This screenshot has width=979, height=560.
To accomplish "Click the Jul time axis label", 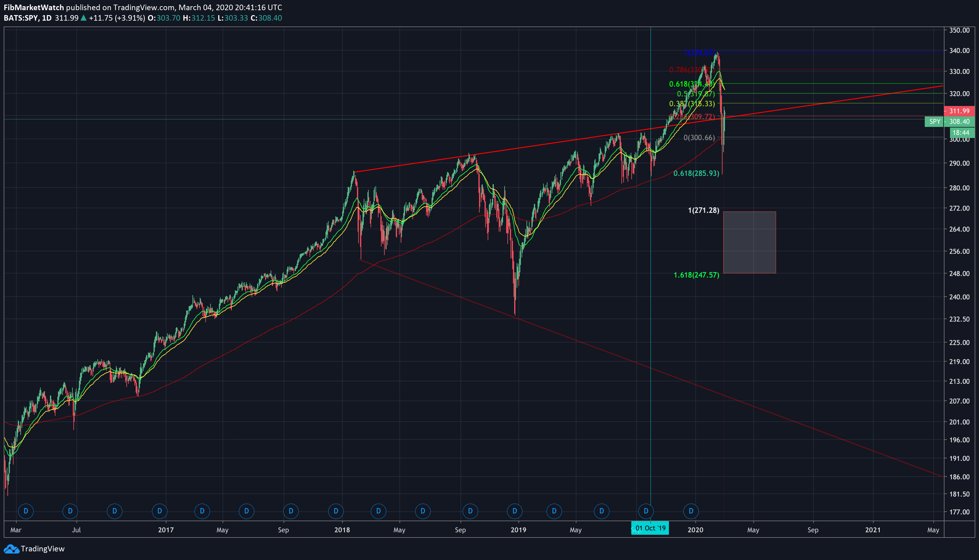I will (76, 530).
